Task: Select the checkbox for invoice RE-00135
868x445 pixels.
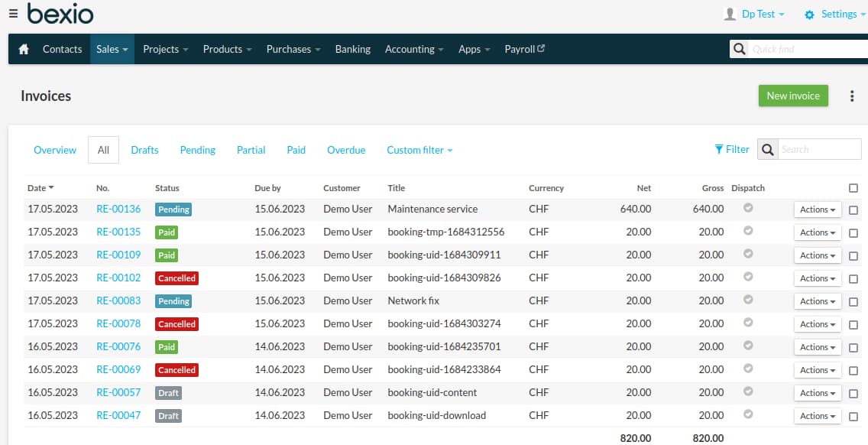Action: coord(853,232)
